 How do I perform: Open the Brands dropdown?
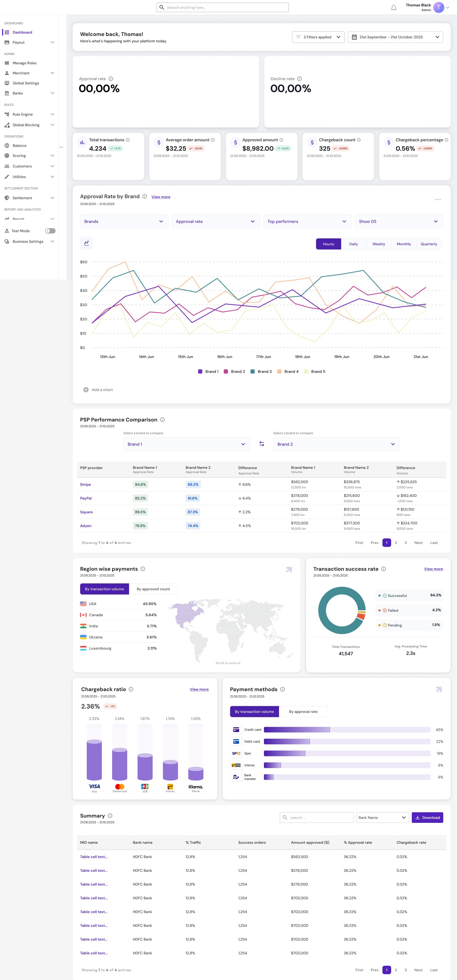(x=124, y=221)
